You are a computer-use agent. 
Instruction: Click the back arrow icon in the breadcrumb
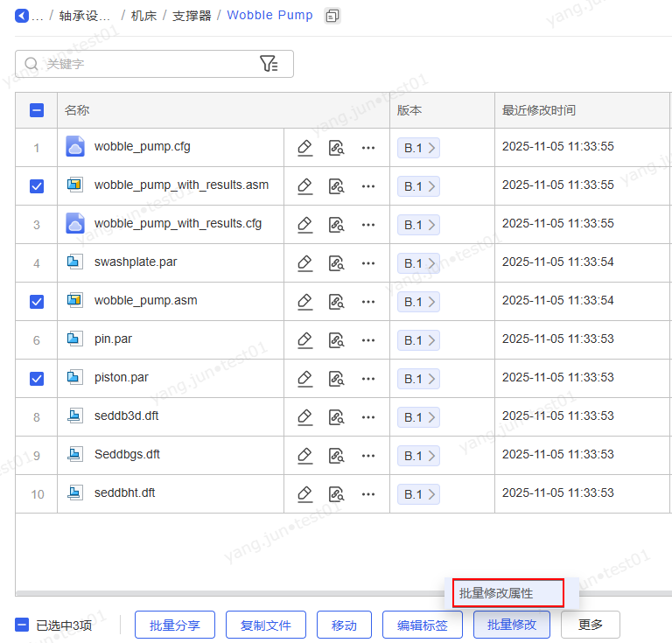click(x=22, y=16)
